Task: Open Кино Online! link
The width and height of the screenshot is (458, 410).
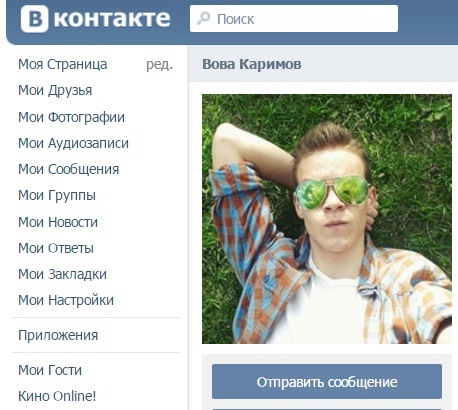Action: (x=57, y=396)
